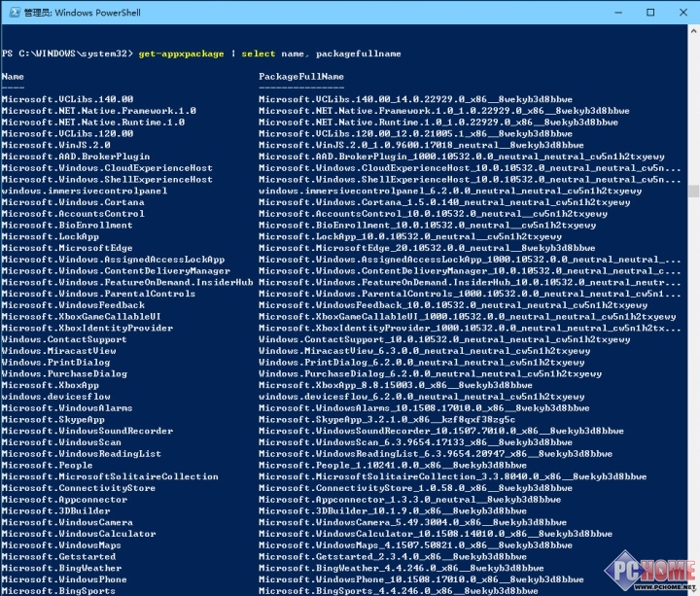The image size is (700, 596).
Task: Click Microsoft.Windows.ContentDeliveryManager name entry
Action: point(116,271)
